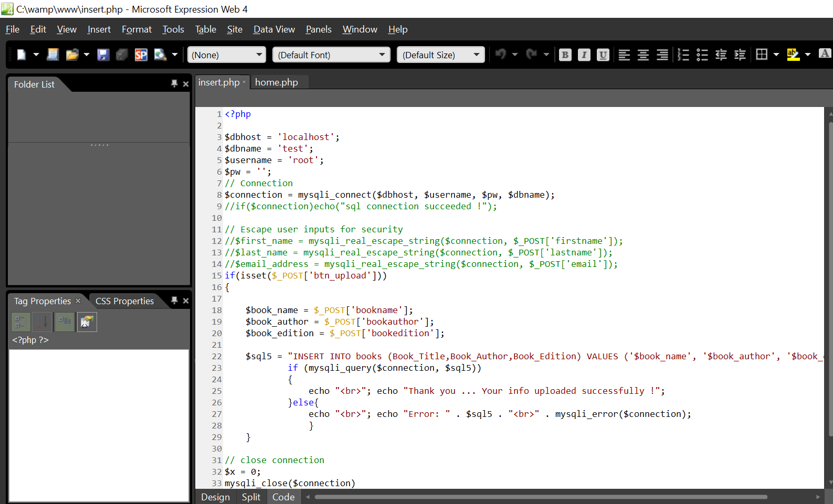Toggle the Bullets list icon

tap(702, 55)
